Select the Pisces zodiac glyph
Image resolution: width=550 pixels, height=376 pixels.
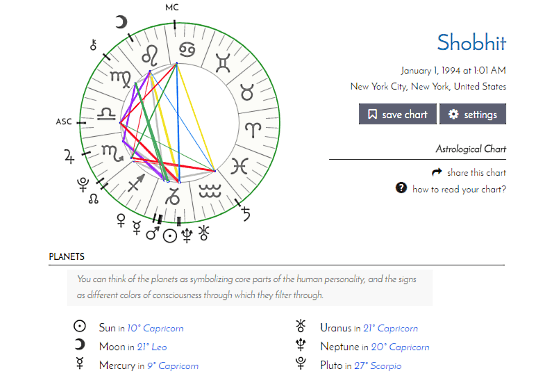click(x=240, y=166)
